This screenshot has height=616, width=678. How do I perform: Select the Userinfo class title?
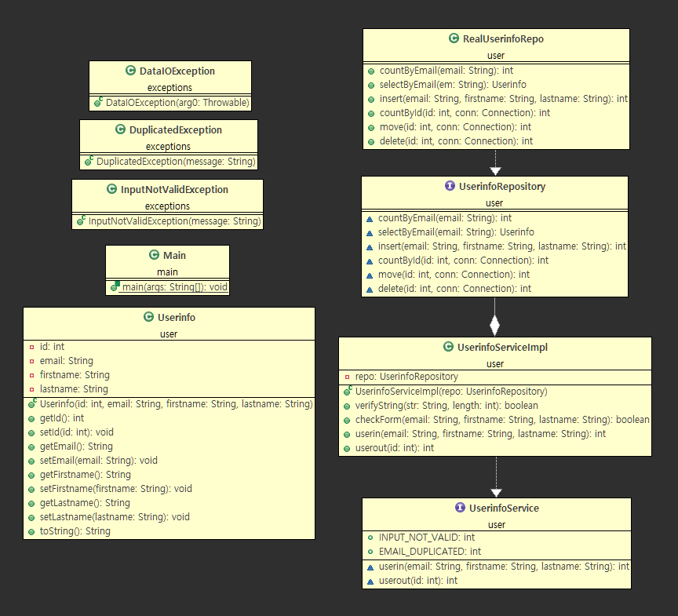pos(177,317)
